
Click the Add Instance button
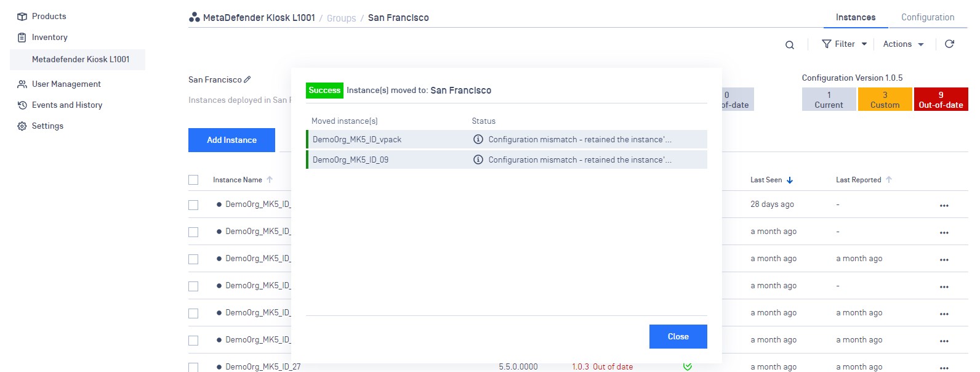231,140
